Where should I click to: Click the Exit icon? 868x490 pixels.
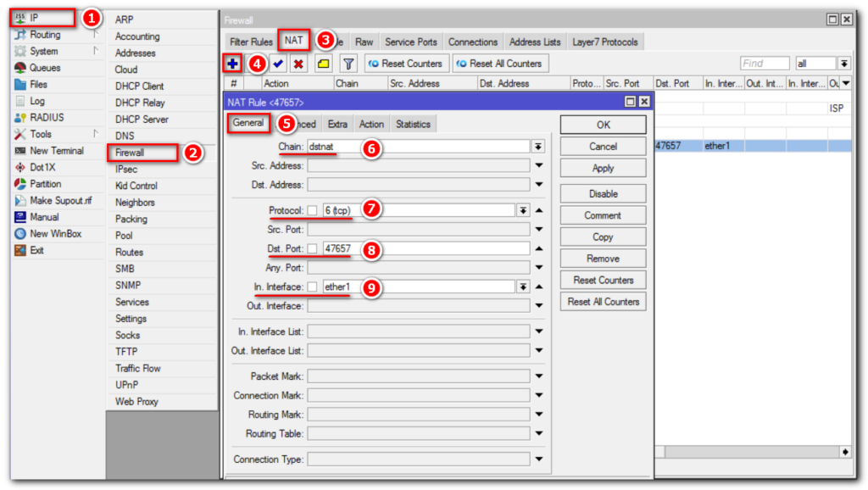coord(20,250)
